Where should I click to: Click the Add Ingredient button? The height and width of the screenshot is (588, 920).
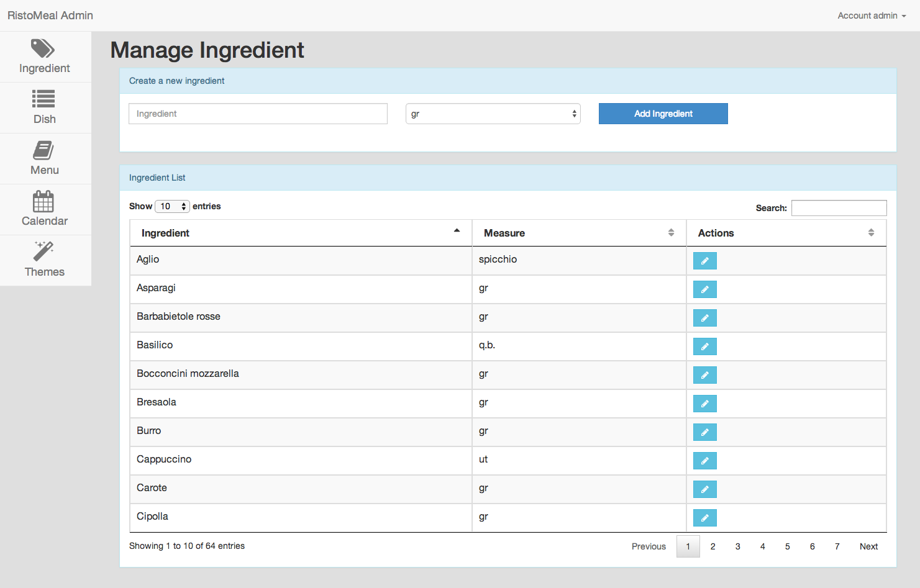click(663, 114)
